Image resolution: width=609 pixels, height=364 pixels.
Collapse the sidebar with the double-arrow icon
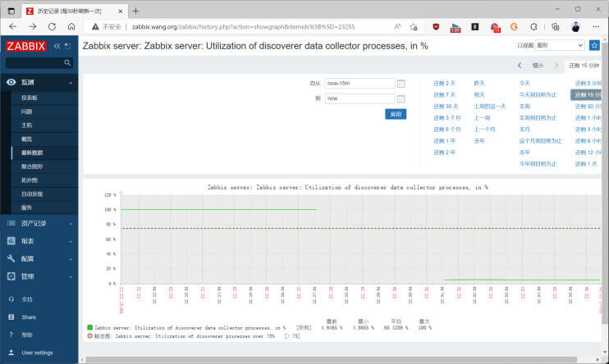57,46
